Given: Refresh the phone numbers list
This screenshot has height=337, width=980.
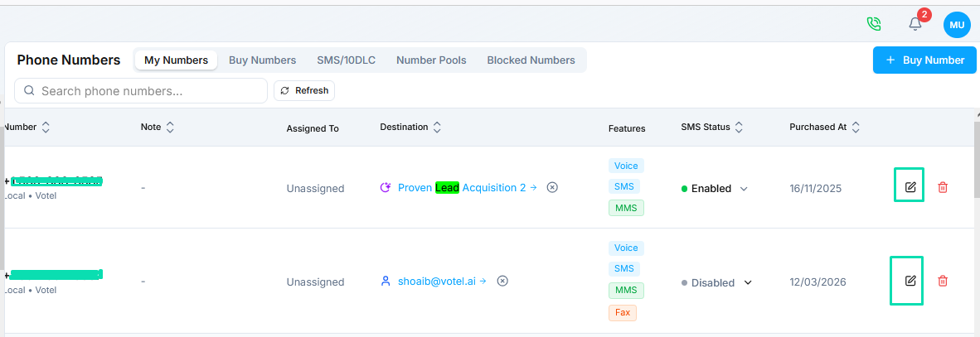Looking at the screenshot, I should [x=304, y=90].
